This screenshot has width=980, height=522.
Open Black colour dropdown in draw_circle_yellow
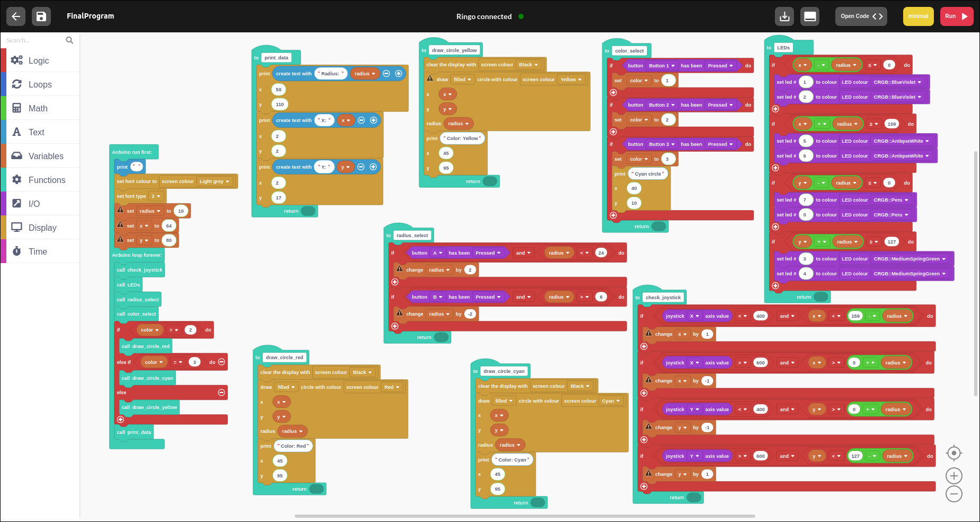(x=528, y=65)
